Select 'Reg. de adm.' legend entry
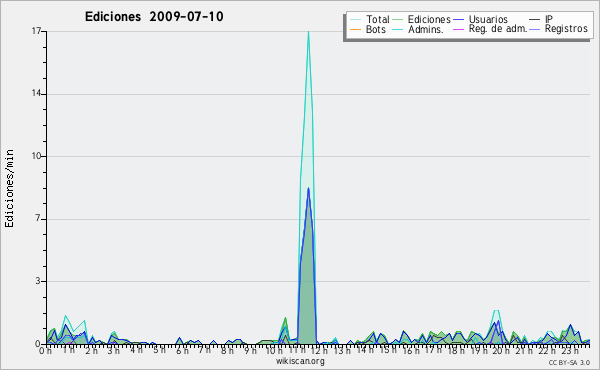Viewport: 600px width, 370px height. (x=498, y=29)
